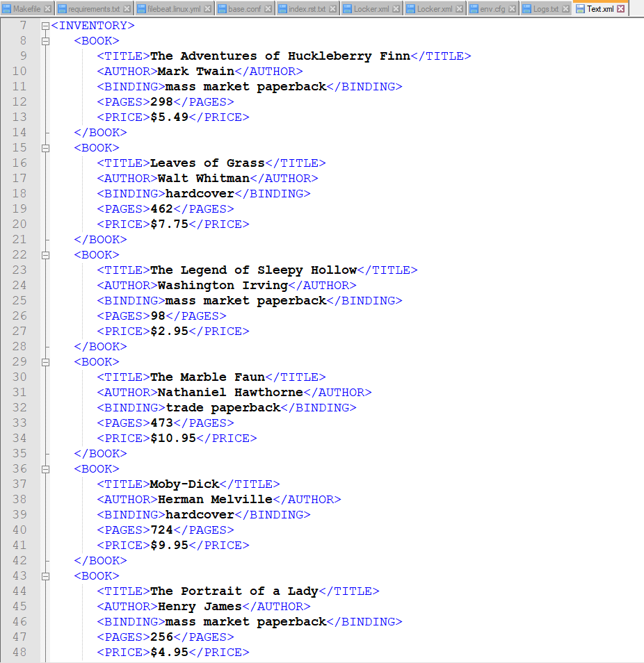The width and height of the screenshot is (644, 663).
Task: Click the author 'Washington Irving'
Action: click(x=223, y=286)
